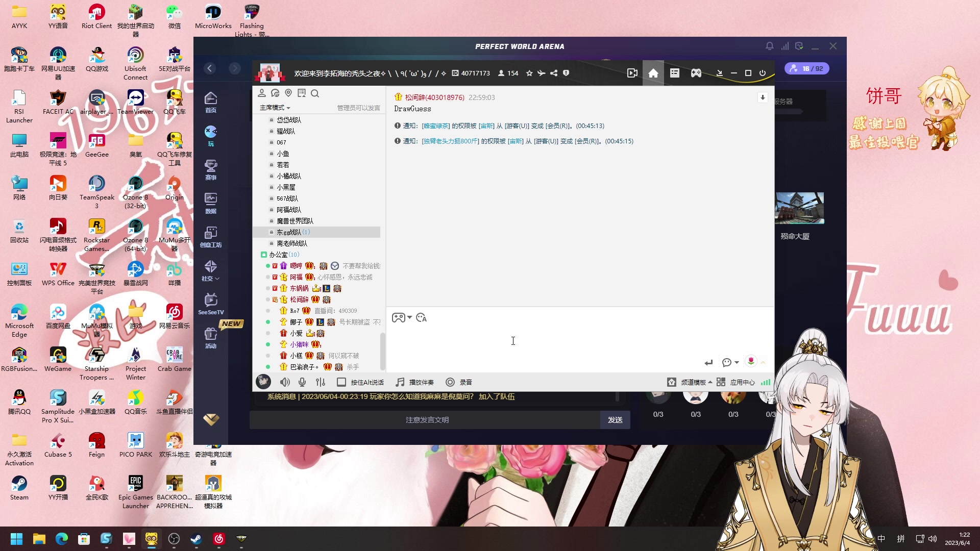Open the channel list panel icon in YY header
Viewport: 980px width, 551px height.
pos(675,73)
